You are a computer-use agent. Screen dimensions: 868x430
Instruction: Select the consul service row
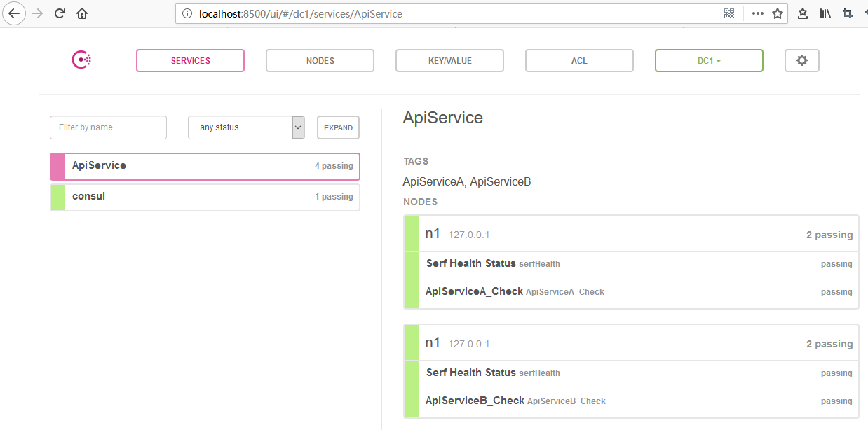(x=205, y=197)
